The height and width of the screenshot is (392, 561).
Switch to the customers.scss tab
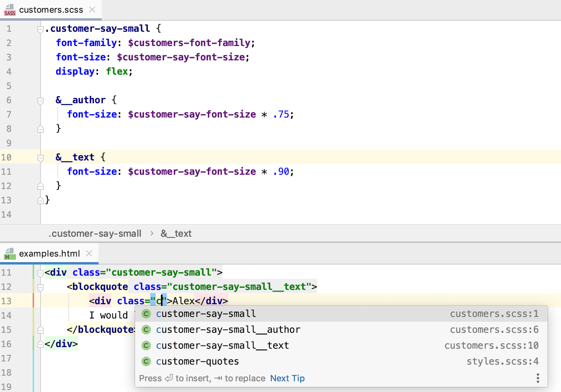coord(51,10)
